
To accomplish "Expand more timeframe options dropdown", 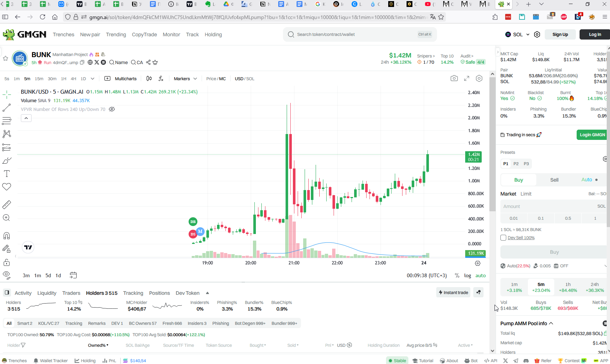I will [x=92, y=79].
